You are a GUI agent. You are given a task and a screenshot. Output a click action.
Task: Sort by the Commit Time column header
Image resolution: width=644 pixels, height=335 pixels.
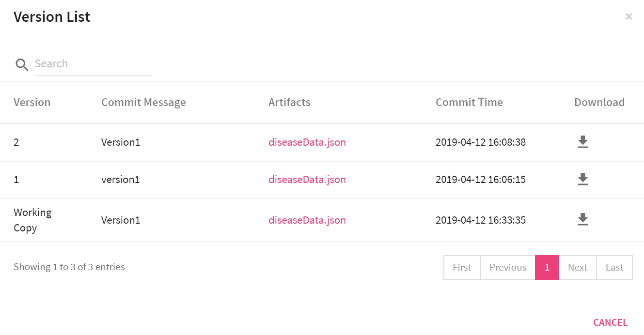tap(469, 102)
